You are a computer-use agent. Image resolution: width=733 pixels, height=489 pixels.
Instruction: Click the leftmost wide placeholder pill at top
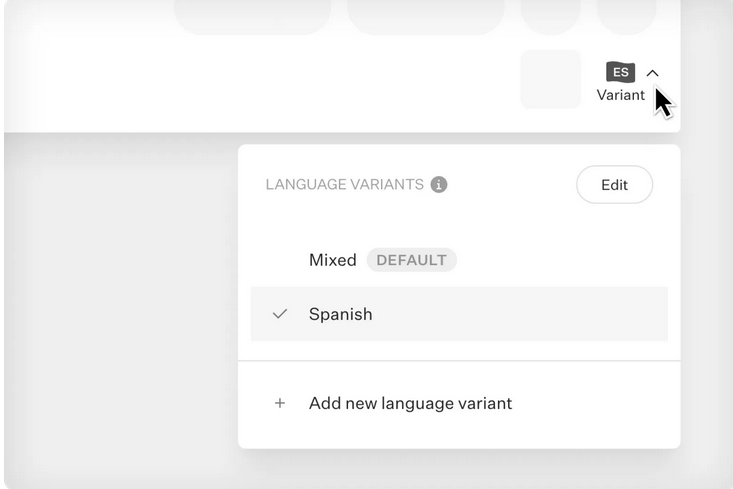click(x=252, y=15)
